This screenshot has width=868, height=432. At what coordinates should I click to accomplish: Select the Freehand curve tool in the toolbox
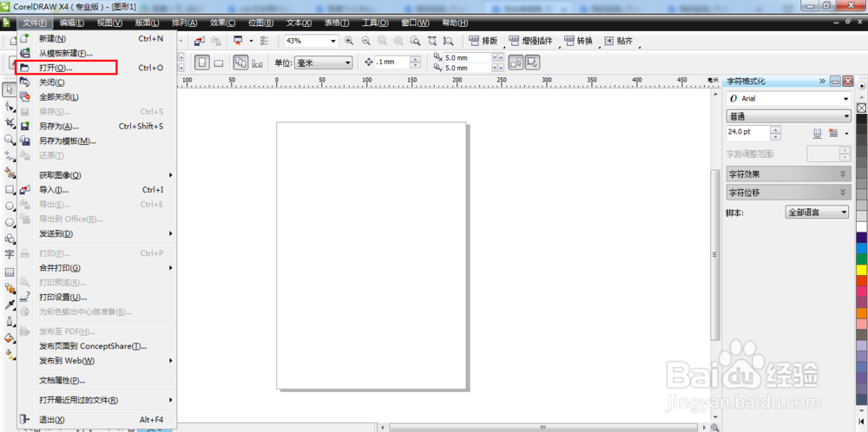[x=10, y=155]
